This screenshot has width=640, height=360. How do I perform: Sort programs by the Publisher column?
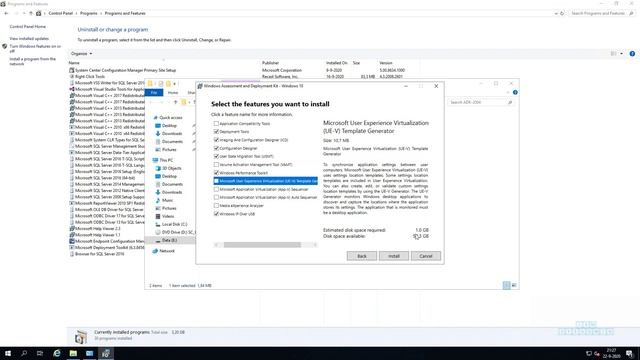click(x=270, y=63)
